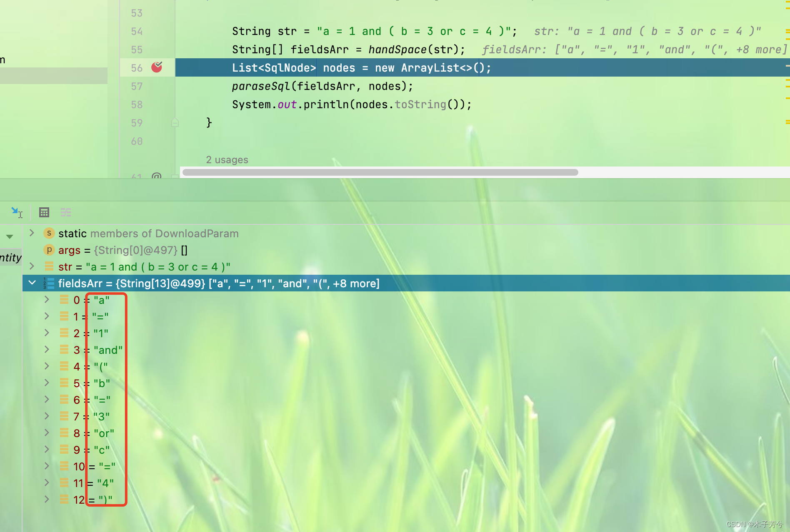
Task: Expand the str variable node
Action: pos(32,266)
